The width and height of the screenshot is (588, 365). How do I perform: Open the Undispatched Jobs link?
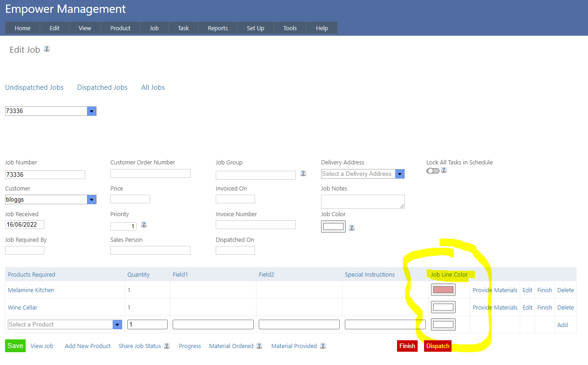[34, 87]
